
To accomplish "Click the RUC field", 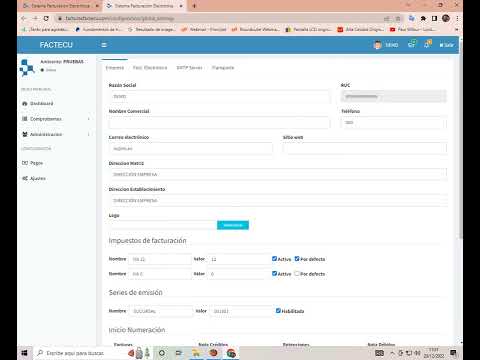I will click(393, 96).
